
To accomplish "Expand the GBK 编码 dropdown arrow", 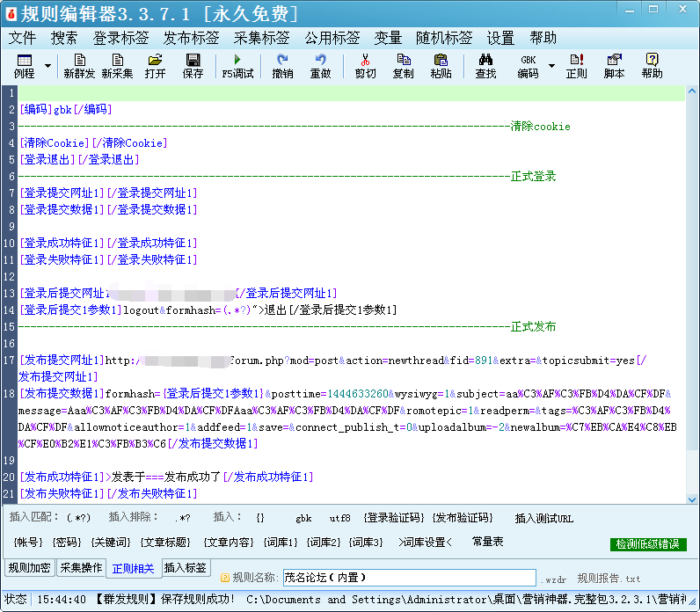I will [551, 66].
